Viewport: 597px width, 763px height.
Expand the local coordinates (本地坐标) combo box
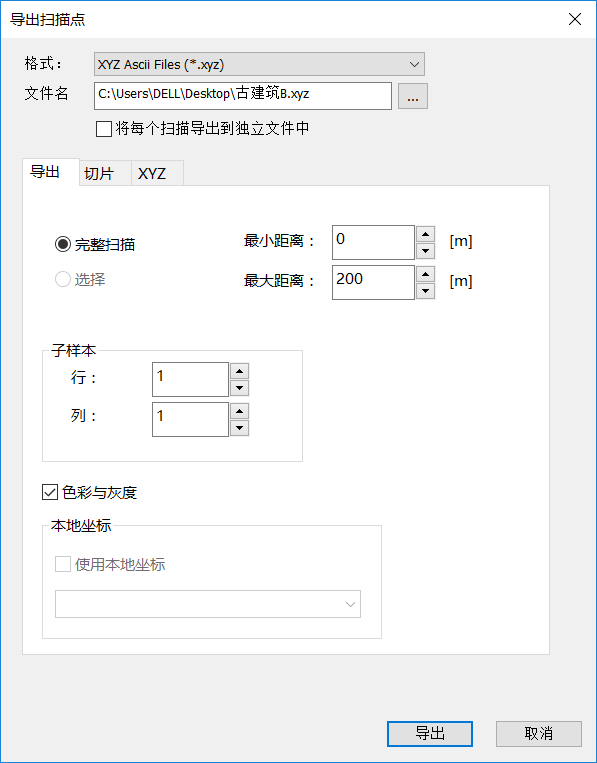pyautogui.click(x=208, y=604)
